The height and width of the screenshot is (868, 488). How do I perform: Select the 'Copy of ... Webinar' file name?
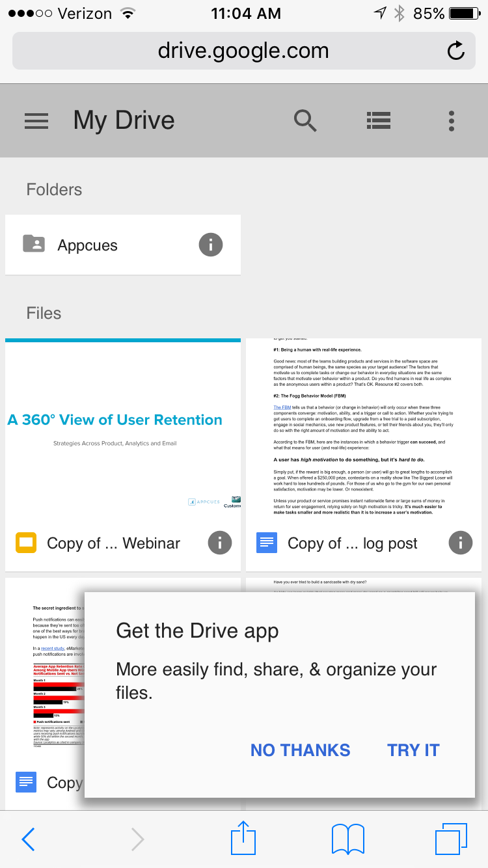113,543
